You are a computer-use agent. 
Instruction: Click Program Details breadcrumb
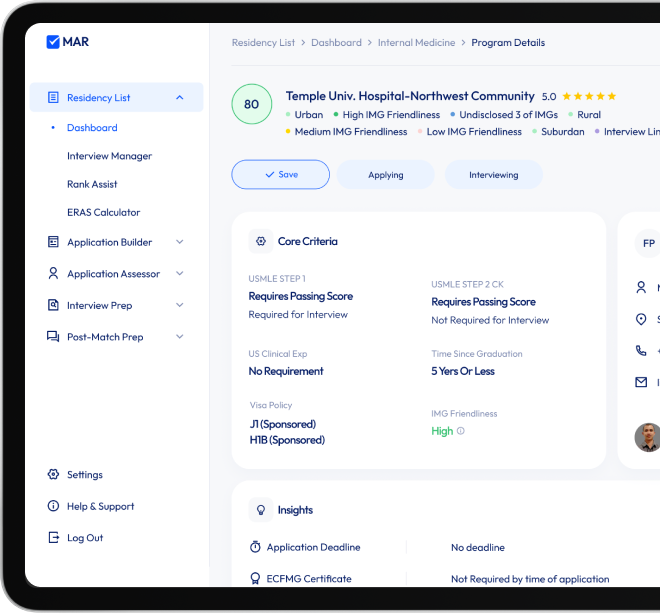click(x=508, y=43)
